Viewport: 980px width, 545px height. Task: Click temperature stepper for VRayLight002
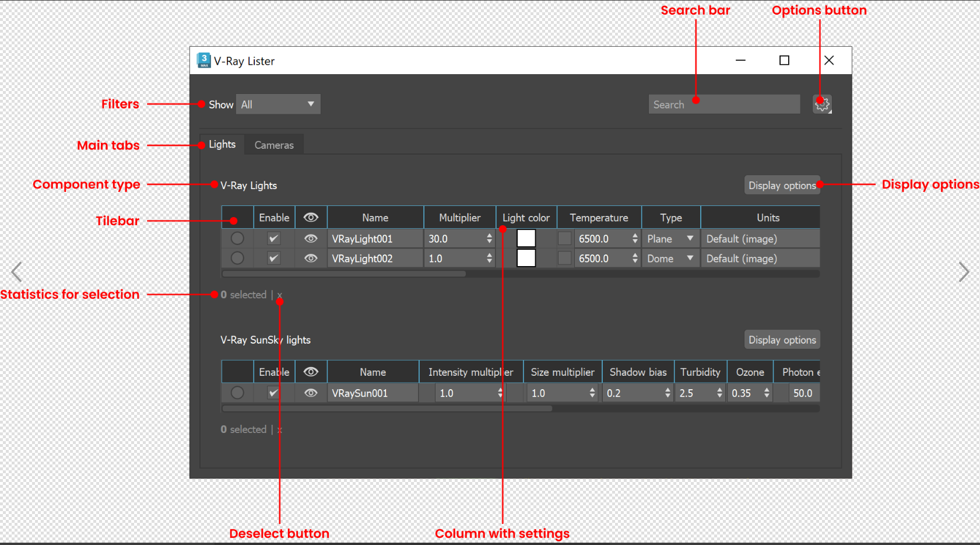tap(635, 258)
